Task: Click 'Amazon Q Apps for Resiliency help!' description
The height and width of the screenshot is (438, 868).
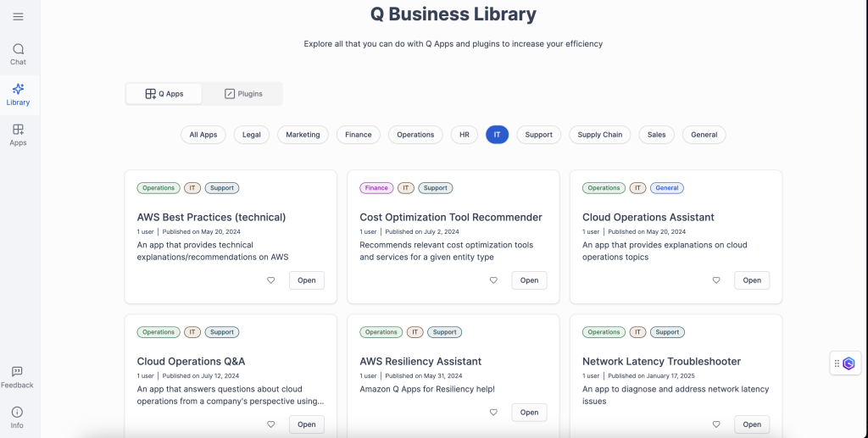Action: (427, 390)
